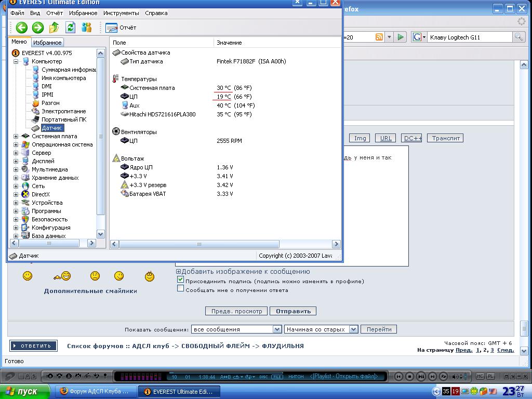Click the Поле column header
The image size is (532, 399).
pyautogui.click(x=162, y=43)
